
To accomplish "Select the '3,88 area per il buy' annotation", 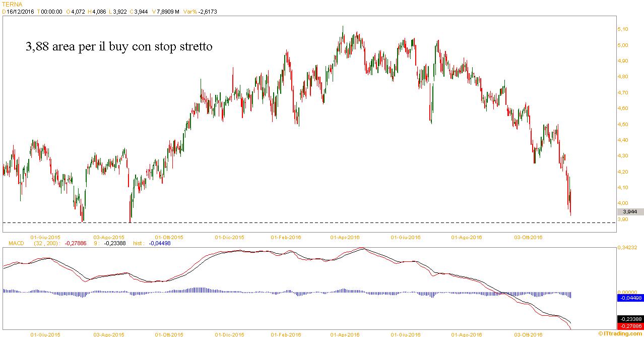I will [119, 47].
